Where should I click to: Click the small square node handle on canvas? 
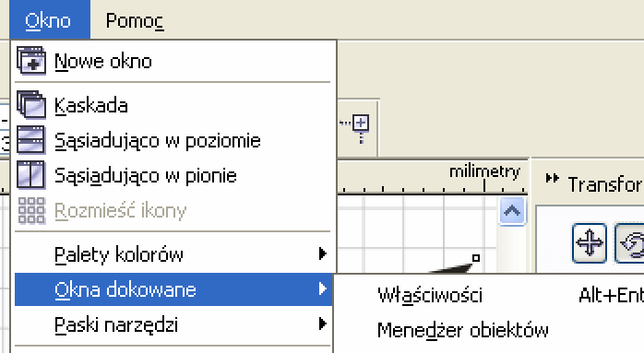tap(476, 258)
